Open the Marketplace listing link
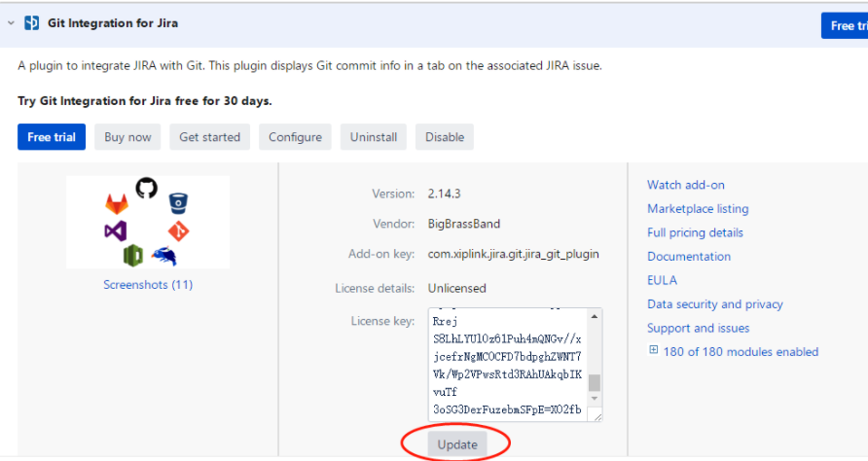Screen dimensions: 868x461 [698, 209]
